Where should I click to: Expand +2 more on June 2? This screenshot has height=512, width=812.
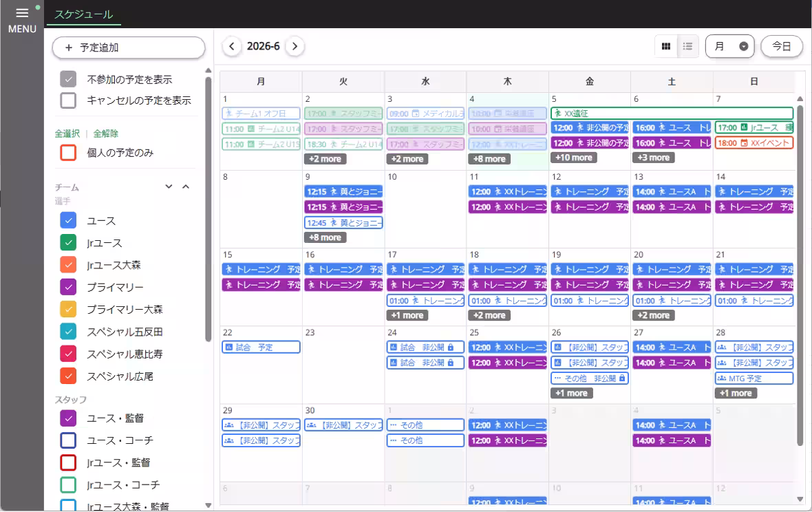pyautogui.click(x=325, y=159)
